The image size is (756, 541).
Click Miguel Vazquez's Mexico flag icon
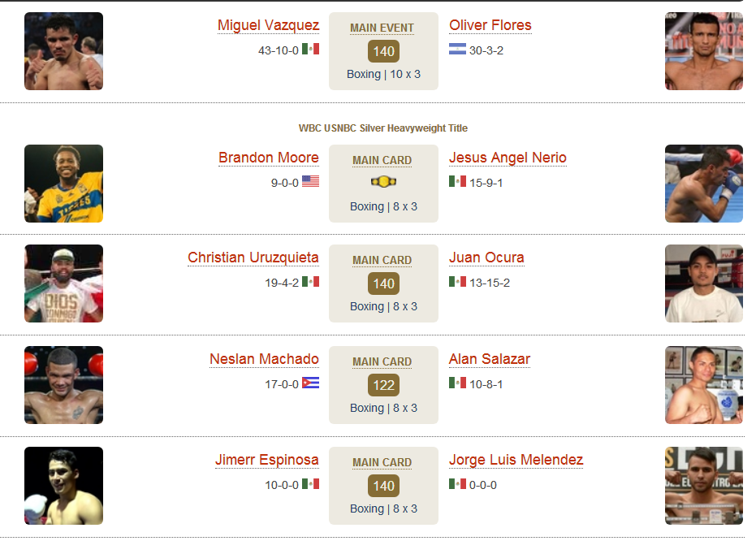tap(310, 49)
